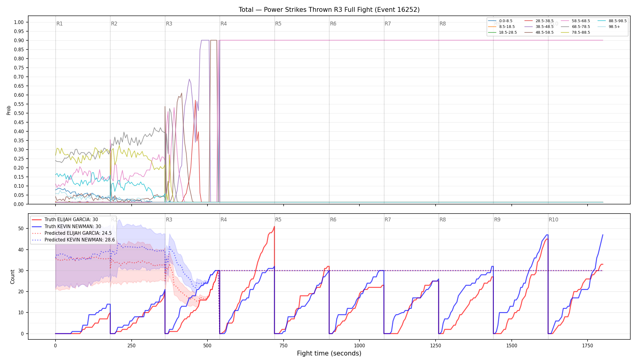Click the Count y-axis label

pos(12,277)
